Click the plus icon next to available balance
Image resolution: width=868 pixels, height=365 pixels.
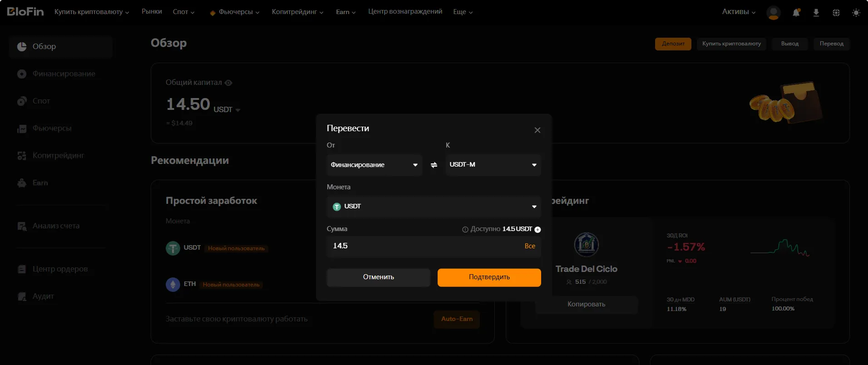pyautogui.click(x=538, y=230)
